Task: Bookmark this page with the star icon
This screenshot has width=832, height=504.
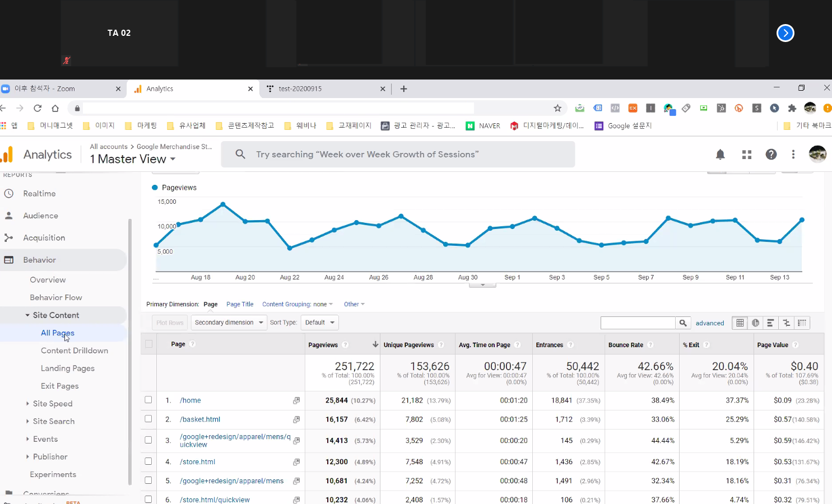Action: pyautogui.click(x=557, y=108)
